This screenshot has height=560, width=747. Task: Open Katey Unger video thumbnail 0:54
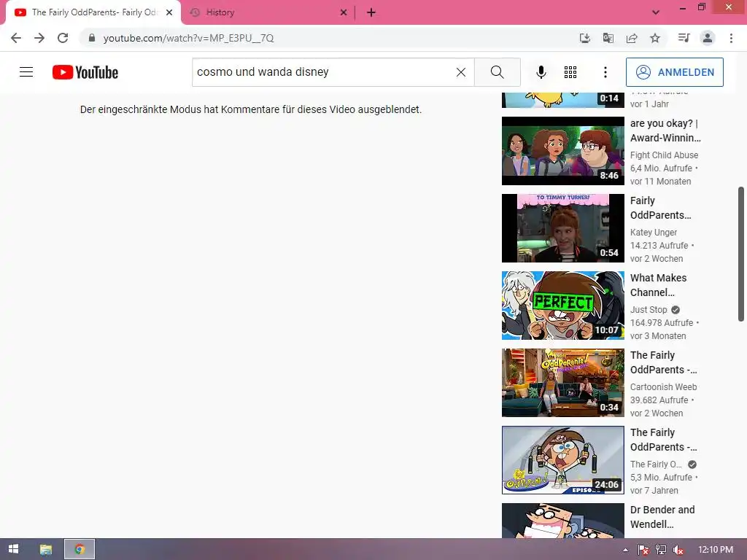coord(562,228)
